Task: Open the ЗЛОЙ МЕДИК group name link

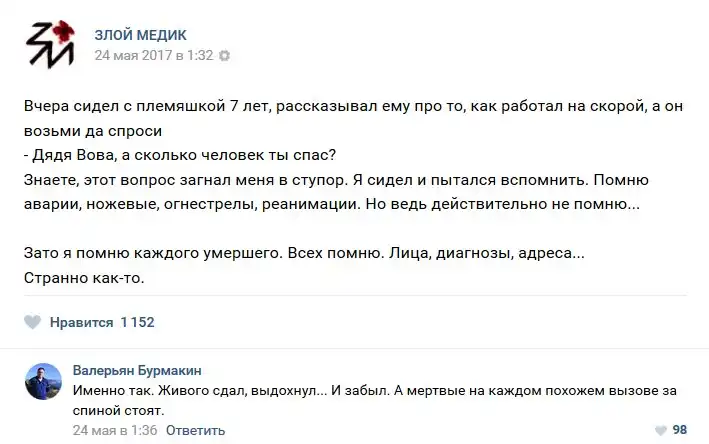Action: tap(140, 35)
